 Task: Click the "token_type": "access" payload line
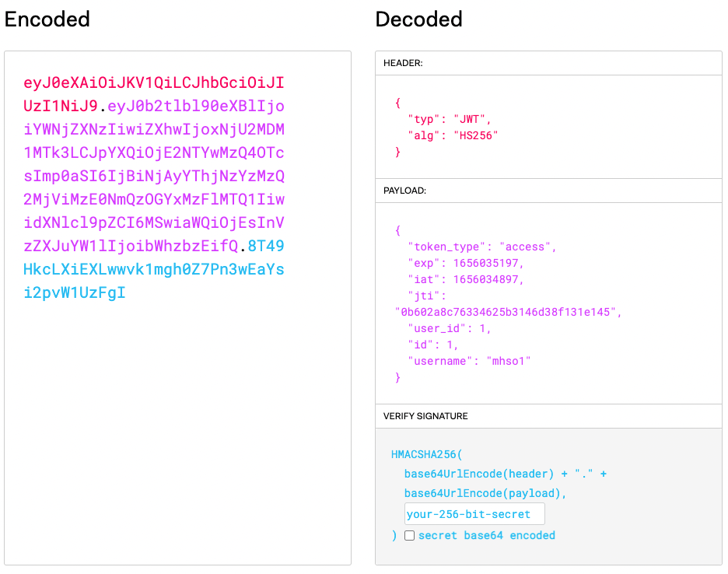tap(482, 247)
